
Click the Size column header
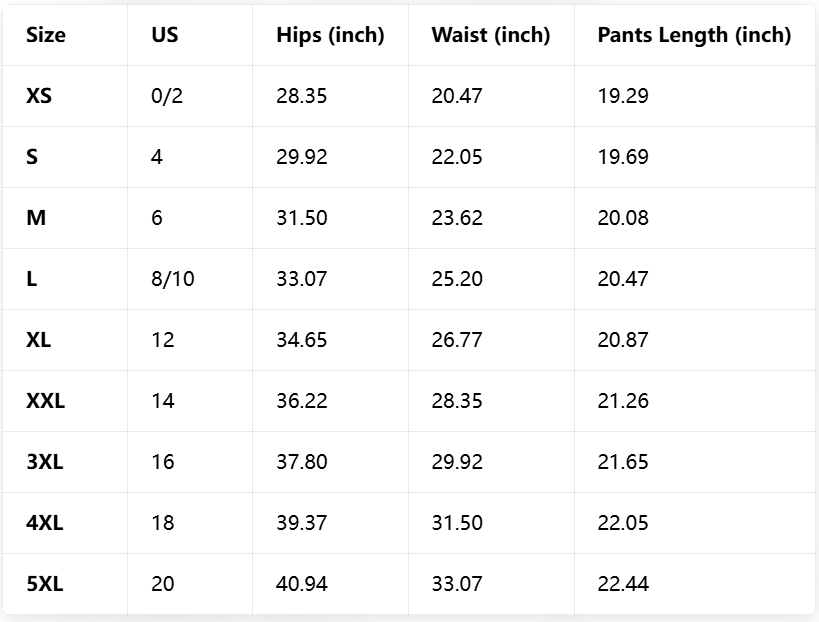46,35
